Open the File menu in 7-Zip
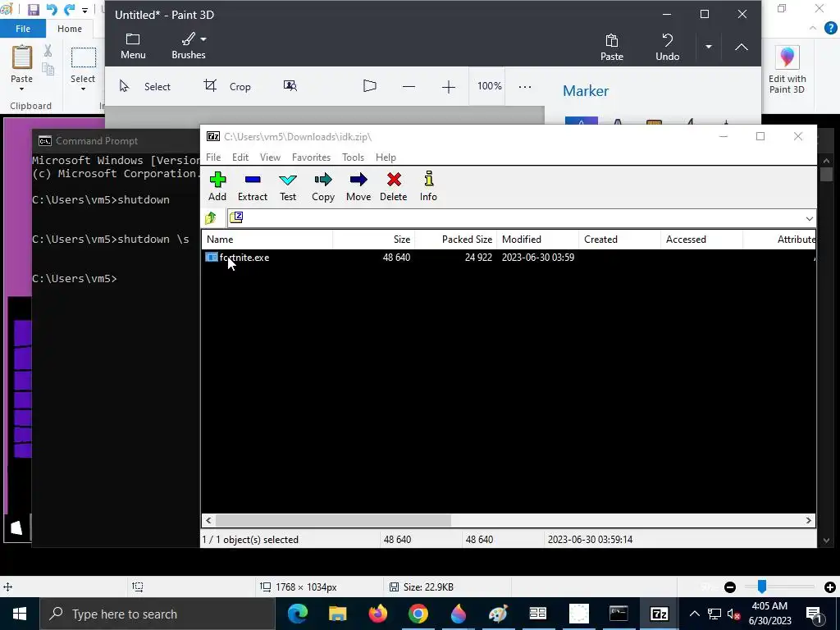This screenshot has width=840, height=630. (x=213, y=157)
